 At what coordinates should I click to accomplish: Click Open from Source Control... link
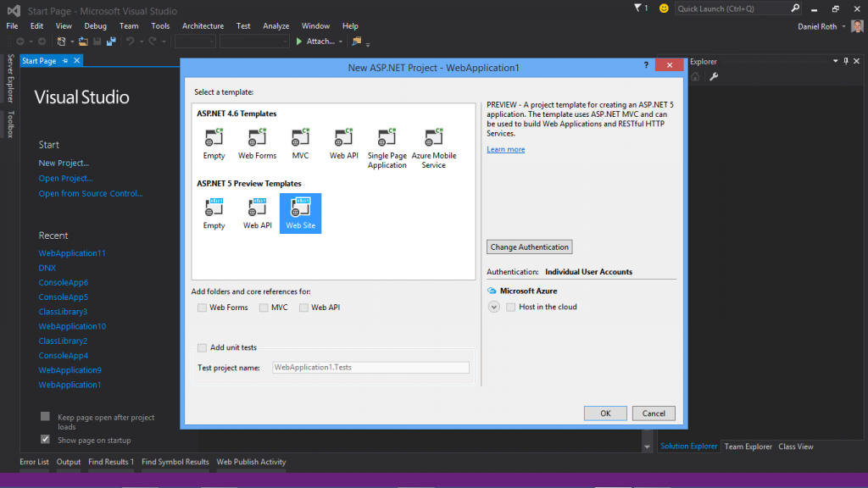click(x=91, y=194)
